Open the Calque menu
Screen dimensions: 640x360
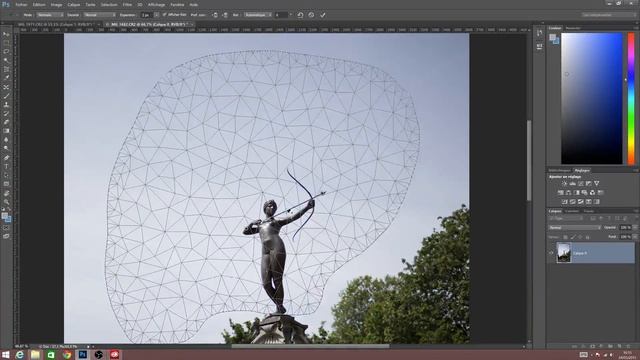pos(74,4)
